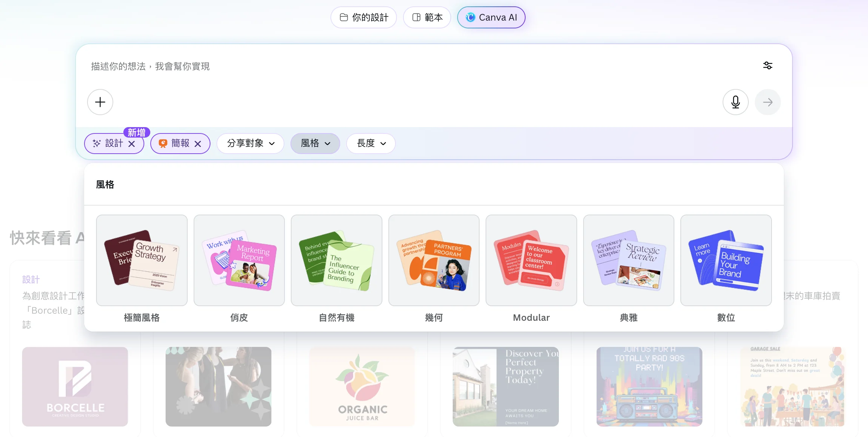Select the Canva AI tab
This screenshot has height=437, width=868.
coord(491,18)
